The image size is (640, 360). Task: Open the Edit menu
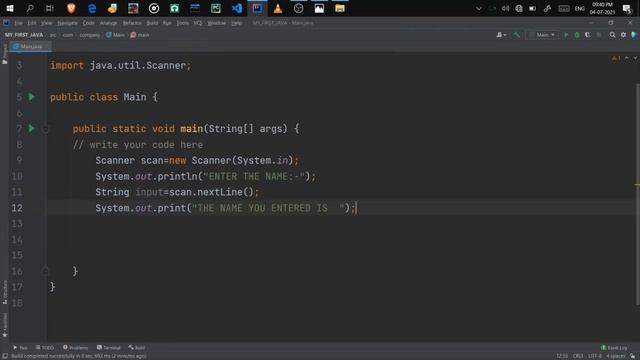(32, 23)
